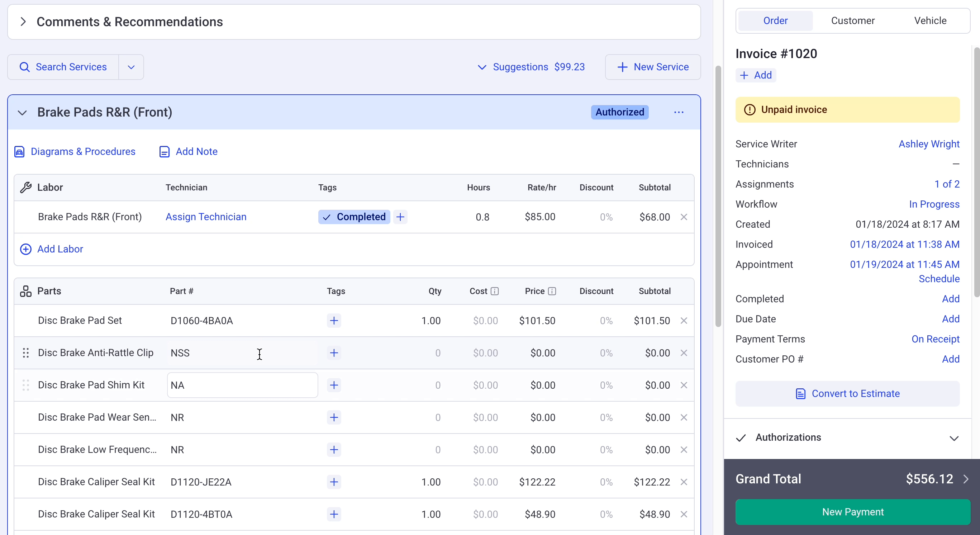Viewport: 980px width, 535px height.
Task: Click drag handle of Anti-Rattle Clip row
Action: 26,353
